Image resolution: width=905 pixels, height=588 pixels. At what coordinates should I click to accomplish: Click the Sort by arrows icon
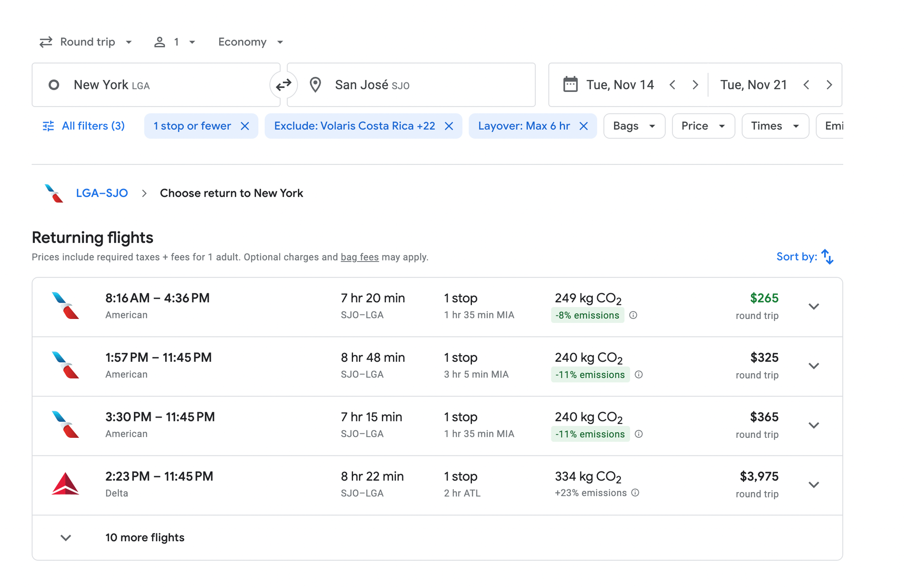click(x=826, y=256)
